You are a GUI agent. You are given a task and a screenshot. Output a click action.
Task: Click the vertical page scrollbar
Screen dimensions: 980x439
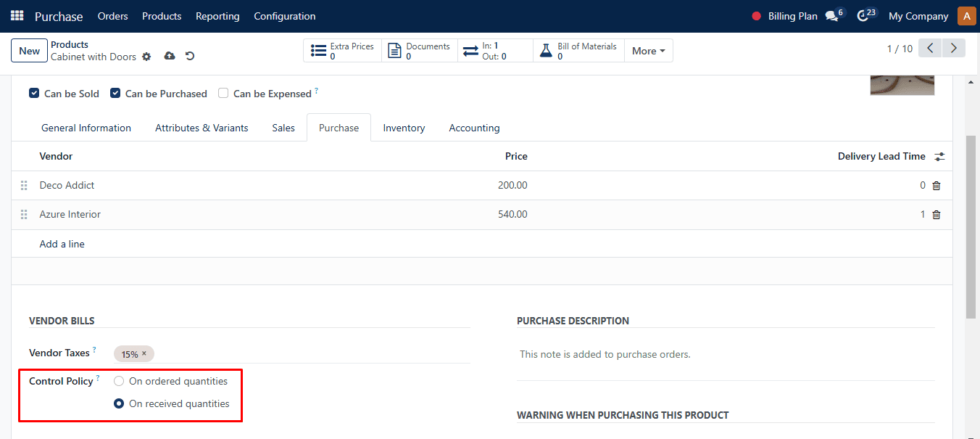[x=971, y=226]
